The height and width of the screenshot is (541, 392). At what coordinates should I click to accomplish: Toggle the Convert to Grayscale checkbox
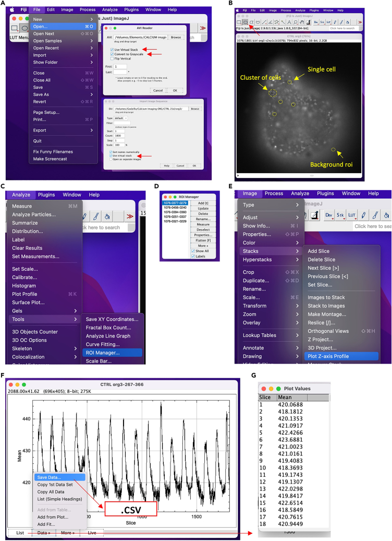pyautogui.click(x=112, y=54)
